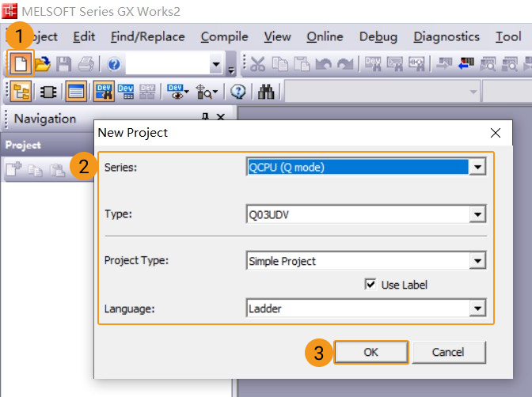Expand the device search icon dropdown arrow

(215, 92)
